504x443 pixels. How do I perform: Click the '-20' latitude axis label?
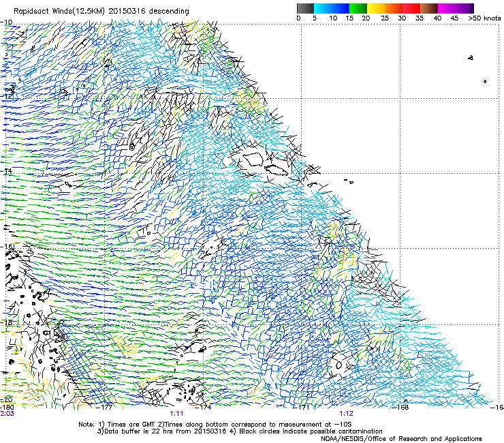tap(6, 400)
